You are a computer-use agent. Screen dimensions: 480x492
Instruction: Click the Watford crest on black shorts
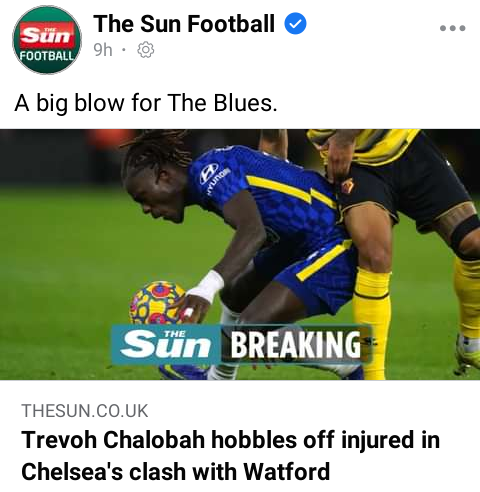pyautogui.click(x=347, y=186)
